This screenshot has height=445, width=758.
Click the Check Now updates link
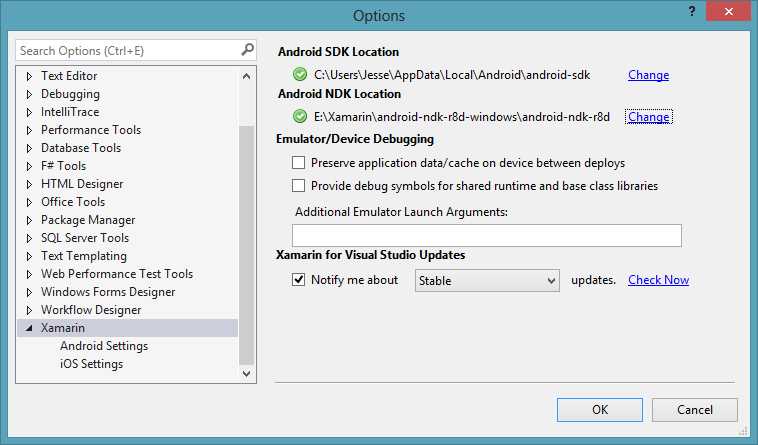coord(658,280)
